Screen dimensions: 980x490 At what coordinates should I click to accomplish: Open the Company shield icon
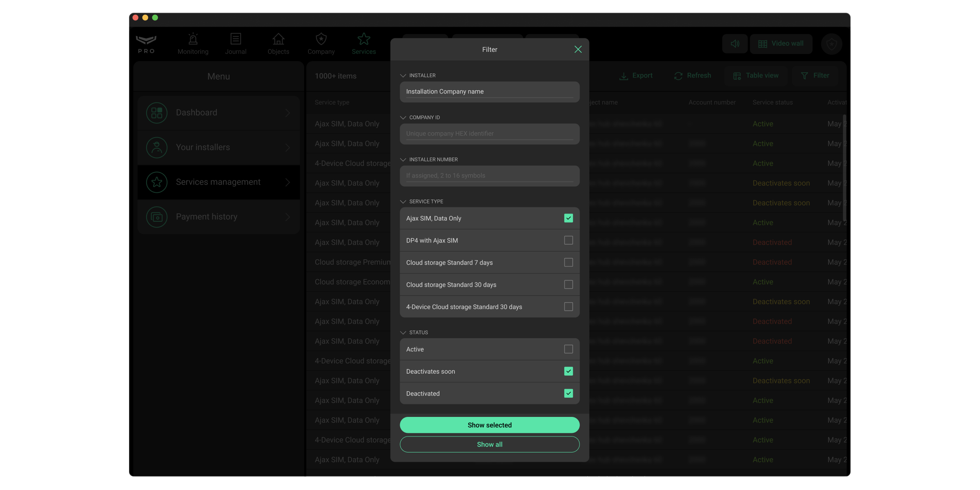point(321,40)
